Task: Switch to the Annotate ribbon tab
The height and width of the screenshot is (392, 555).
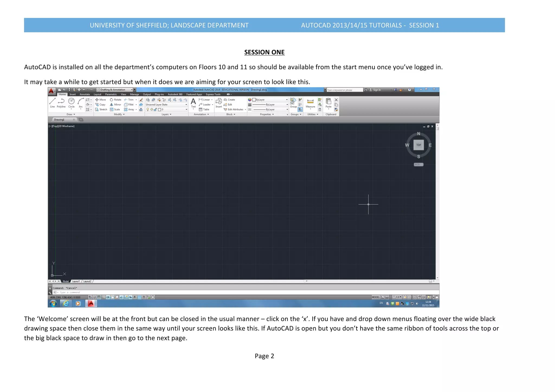Action: (85, 94)
